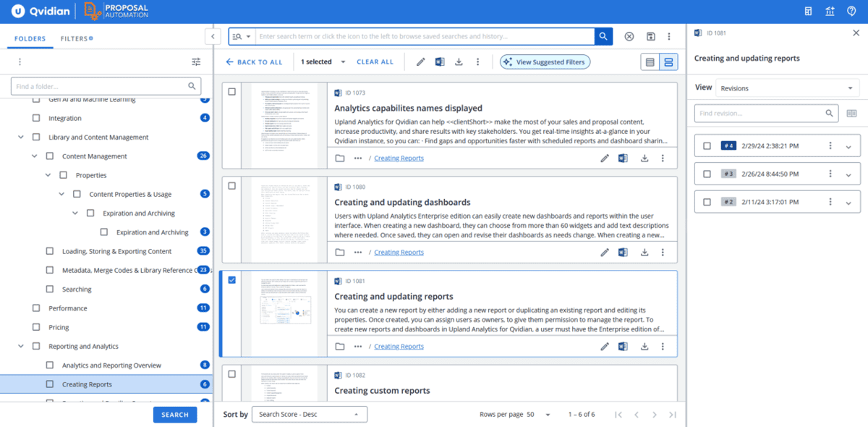Open the Creating Reports breadcrumb link

tap(399, 346)
